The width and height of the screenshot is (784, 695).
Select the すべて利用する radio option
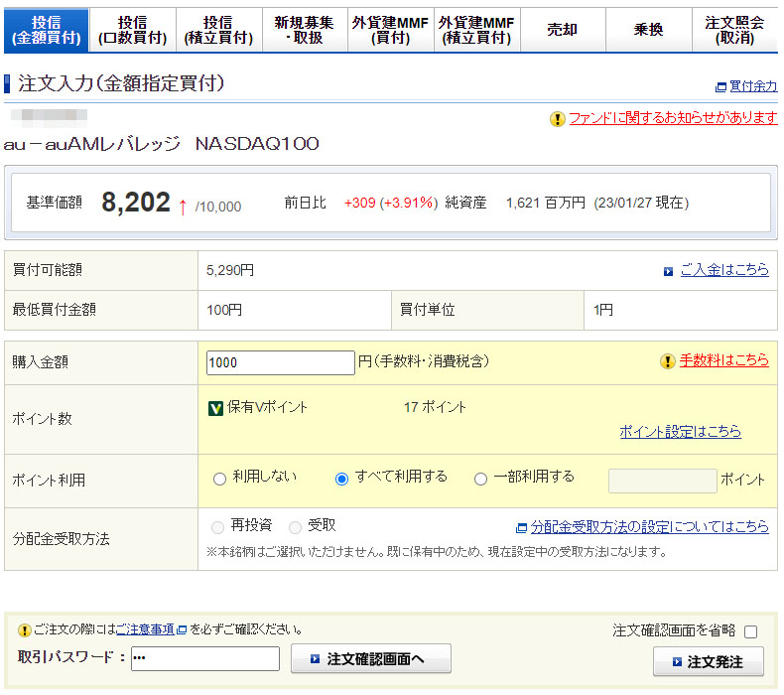[342, 479]
